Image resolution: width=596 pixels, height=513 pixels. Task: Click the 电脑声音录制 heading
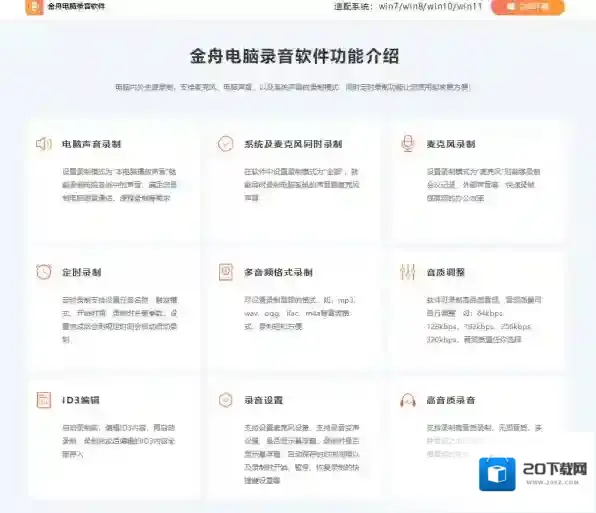pos(92,144)
